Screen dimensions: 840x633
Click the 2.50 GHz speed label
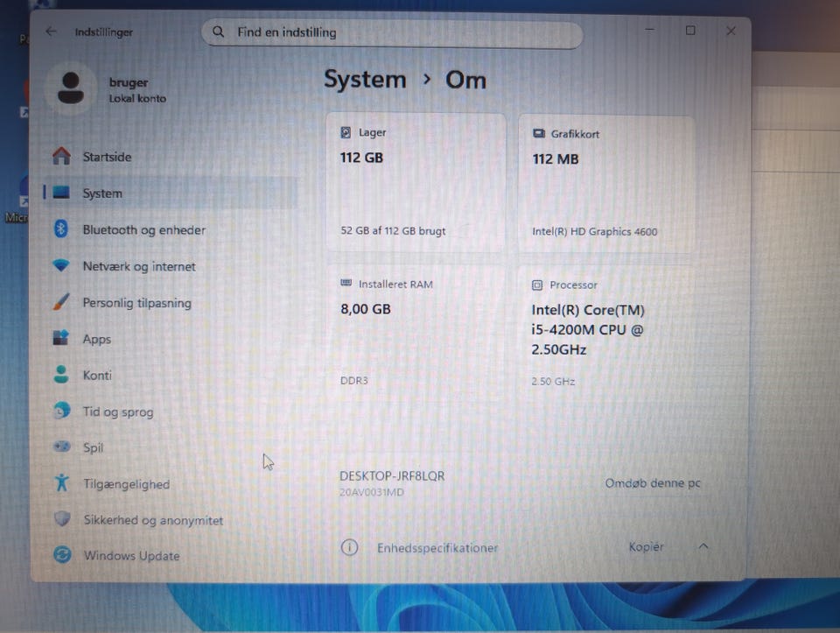click(553, 382)
